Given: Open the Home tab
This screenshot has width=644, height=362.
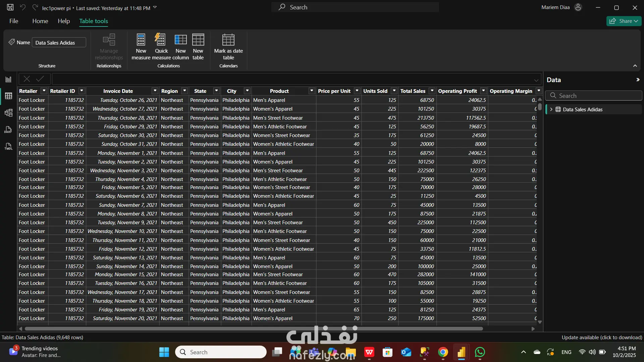Looking at the screenshot, I should [40, 21].
